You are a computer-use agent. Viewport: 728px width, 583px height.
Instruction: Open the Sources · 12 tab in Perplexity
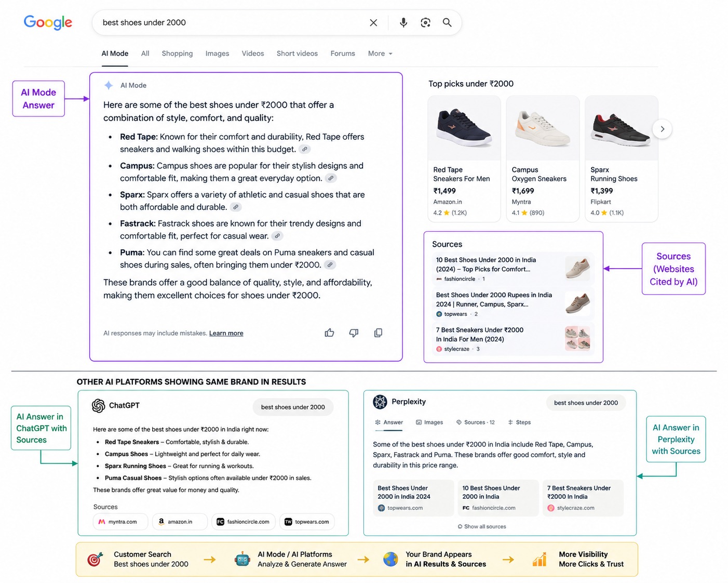pyautogui.click(x=475, y=422)
